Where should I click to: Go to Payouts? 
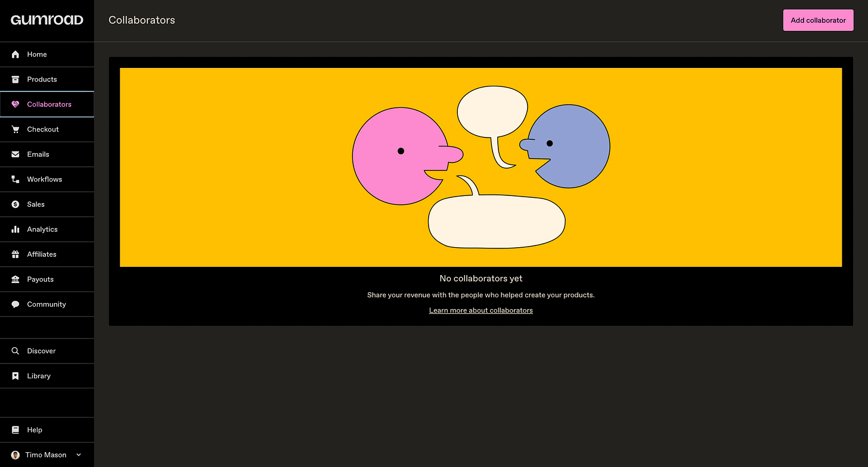[47, 279]
